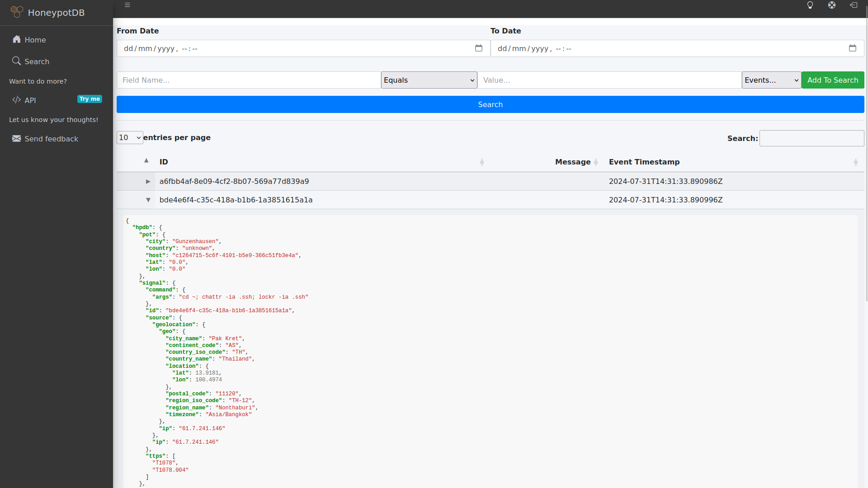The width and height of the screenshot is (868, 488).
Task: Click the Add To Search button
Action: [832, 80]
